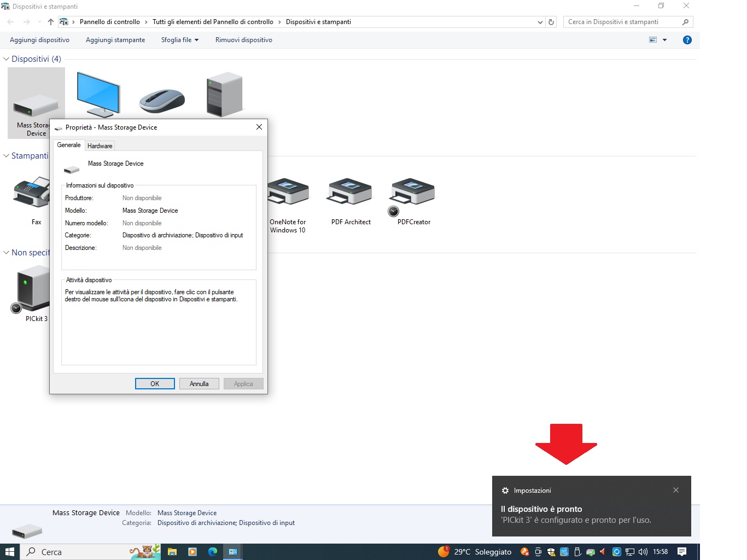Screen dimensions: 747x560
Task: Collapse the Dispositivi group
Action: [7, 59]
